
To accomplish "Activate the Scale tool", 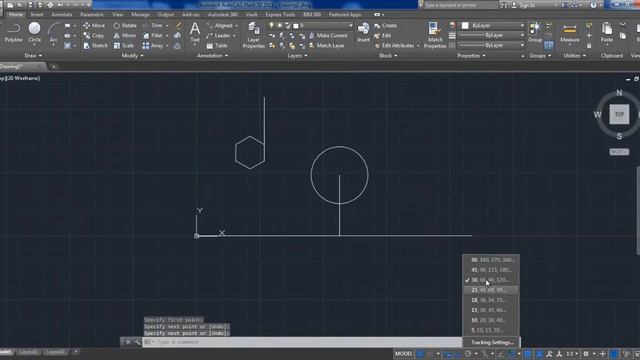I will tap(124, 46).
